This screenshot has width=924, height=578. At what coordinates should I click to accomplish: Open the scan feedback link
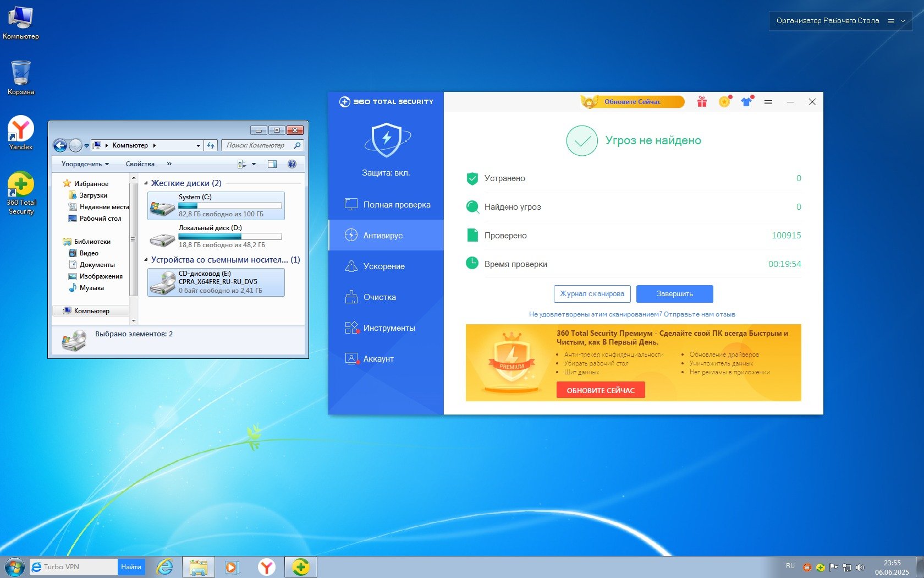tap(632, 314)
